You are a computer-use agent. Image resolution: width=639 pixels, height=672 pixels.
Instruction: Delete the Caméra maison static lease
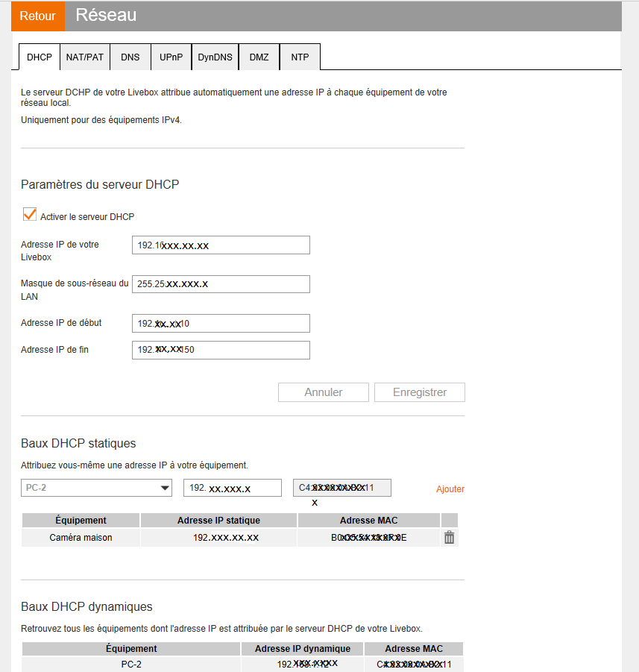click(x=449, y=537)
